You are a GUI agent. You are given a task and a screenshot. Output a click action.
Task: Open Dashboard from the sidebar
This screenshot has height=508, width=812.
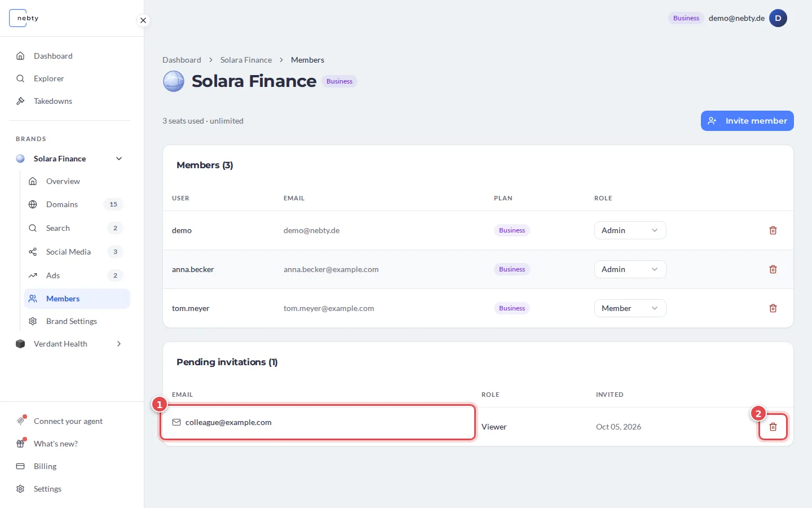coord(69,56)
